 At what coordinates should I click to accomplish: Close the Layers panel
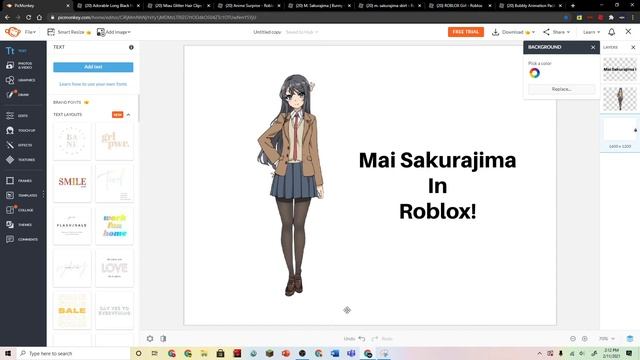(633, 47)
